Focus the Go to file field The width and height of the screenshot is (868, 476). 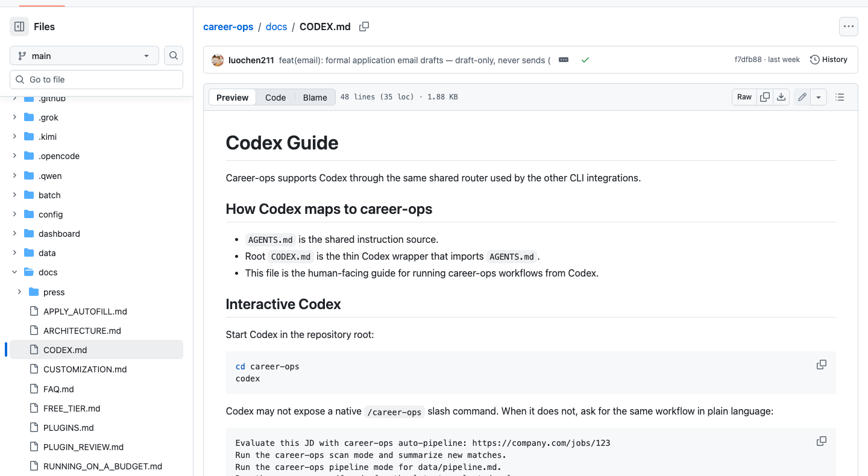click(x=96, y=80)
